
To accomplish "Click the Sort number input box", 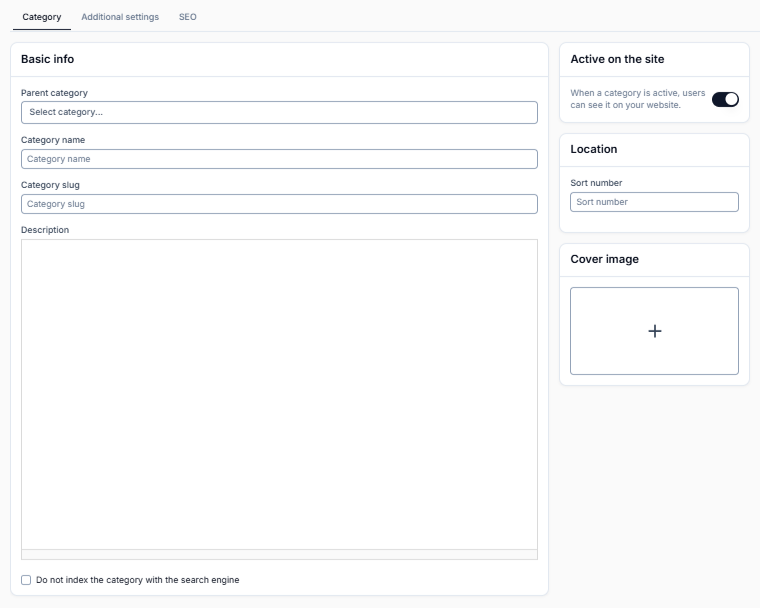I will [x=654, y=202].
